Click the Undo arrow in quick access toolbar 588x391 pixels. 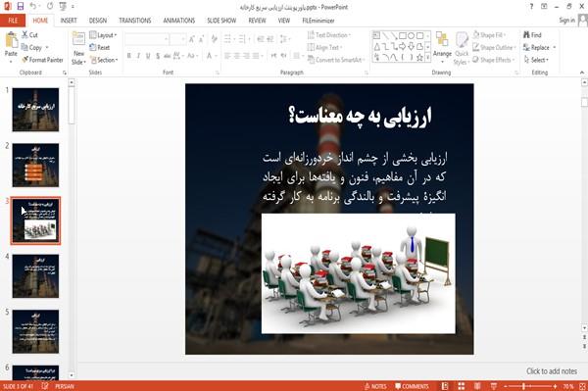pos(33,7)
